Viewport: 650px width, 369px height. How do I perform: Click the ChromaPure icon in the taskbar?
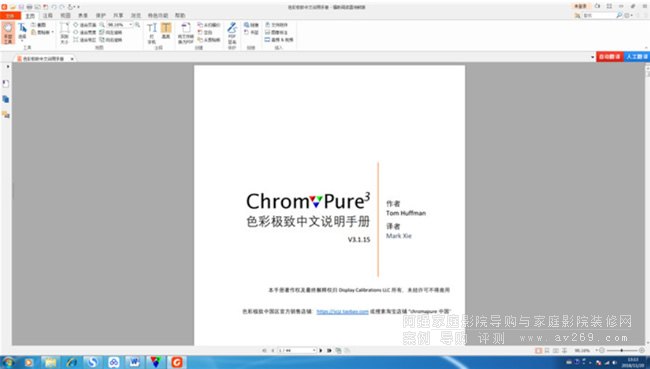click(156, 362)
